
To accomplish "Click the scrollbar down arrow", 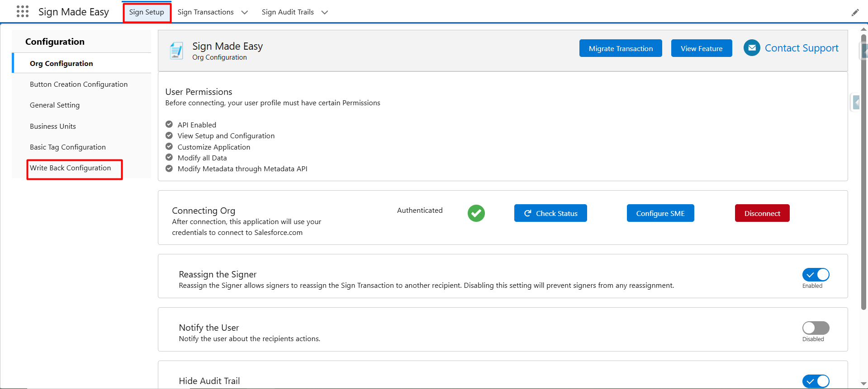I will click(863, 384).
